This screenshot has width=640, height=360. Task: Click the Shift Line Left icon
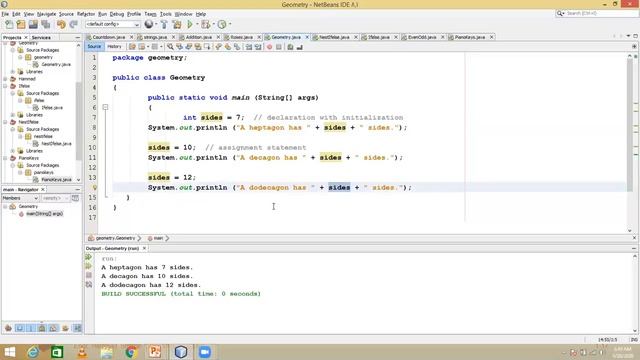(249, 47)
